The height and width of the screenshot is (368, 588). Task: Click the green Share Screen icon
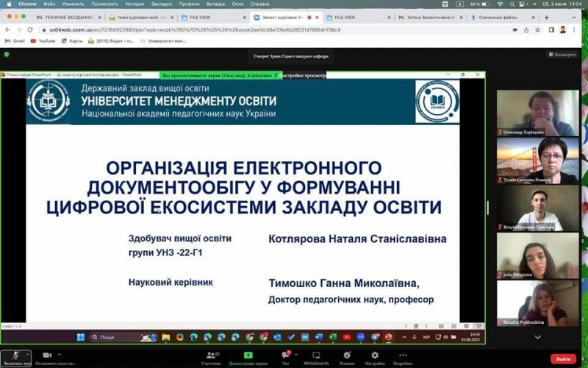[x=248, y=355]
